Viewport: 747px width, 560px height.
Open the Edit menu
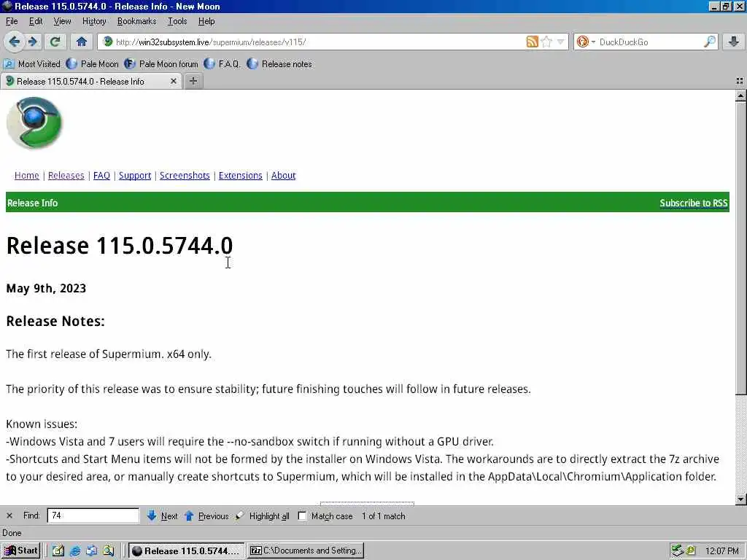(x=35, y=21)
